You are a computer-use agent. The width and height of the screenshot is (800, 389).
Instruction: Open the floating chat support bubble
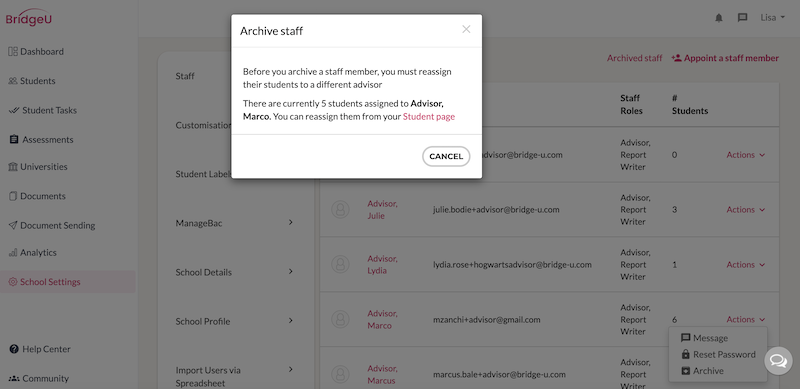pos(778,361)
